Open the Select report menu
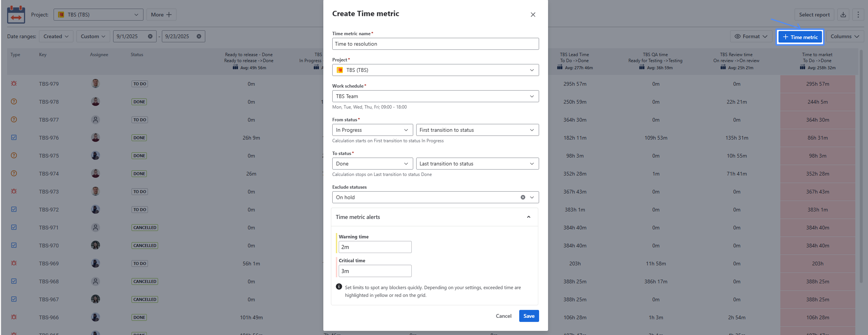The image size is (868, 335). click(814, 15)
